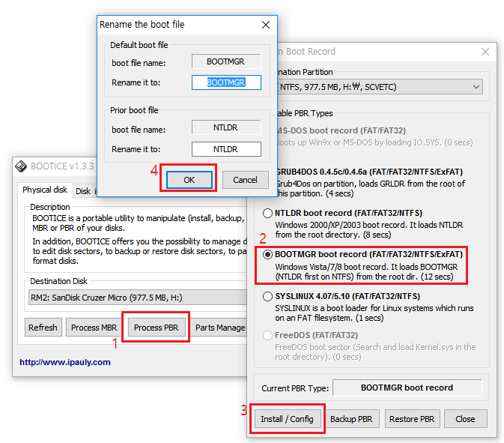Click the Restore PBR button

(x=412, y=419)
